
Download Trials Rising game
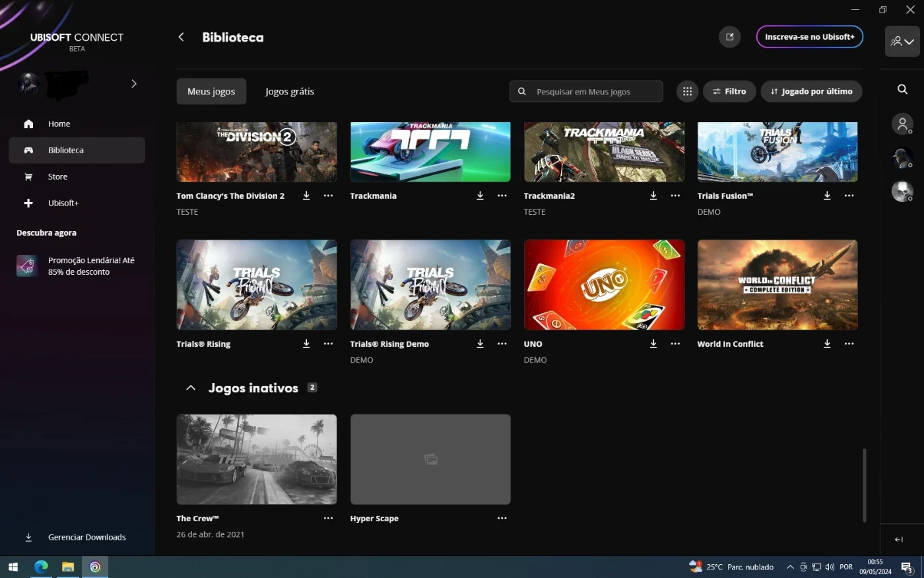coord(306,343)
